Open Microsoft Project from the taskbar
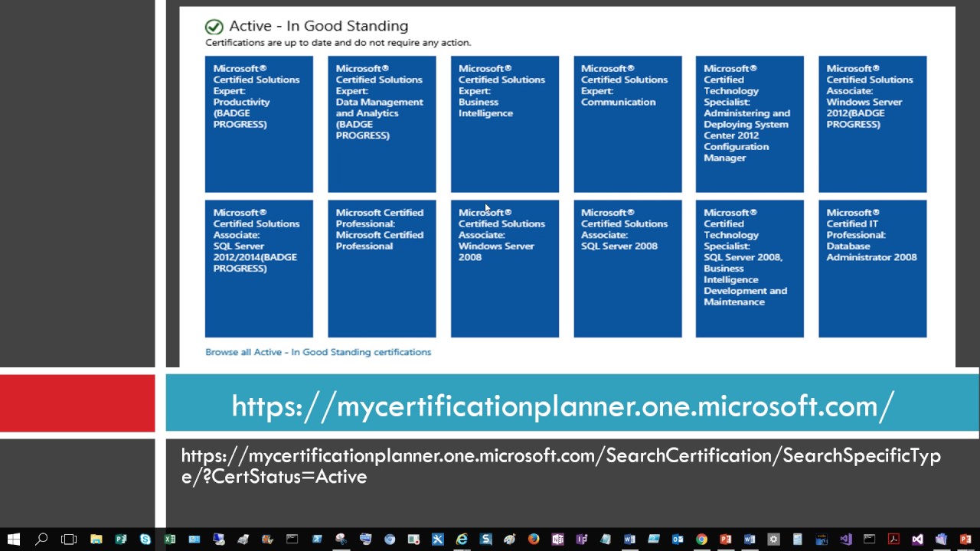Image resolution: width=980 pixels, height=551 pixels. pos(121,539)
